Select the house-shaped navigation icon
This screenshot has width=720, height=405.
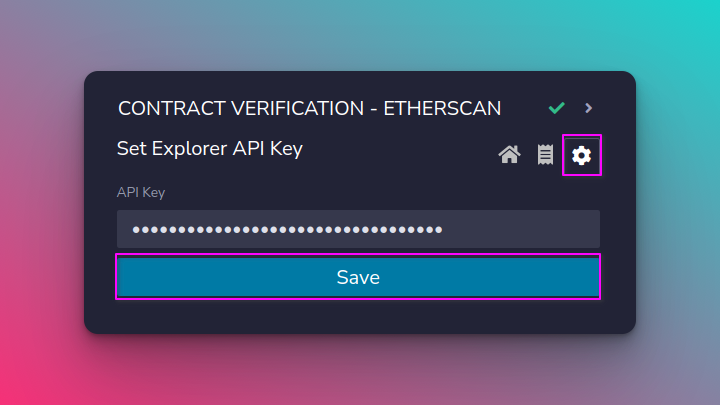509,155
